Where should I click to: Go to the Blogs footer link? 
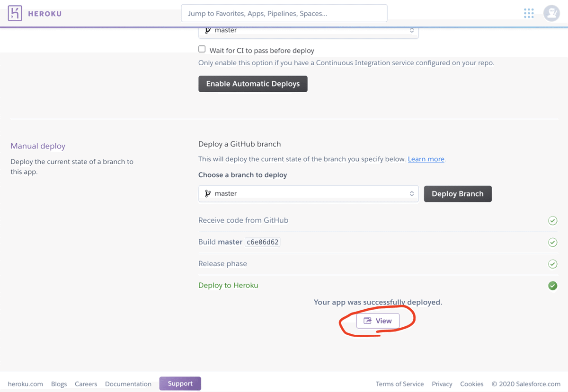[59, 384]
